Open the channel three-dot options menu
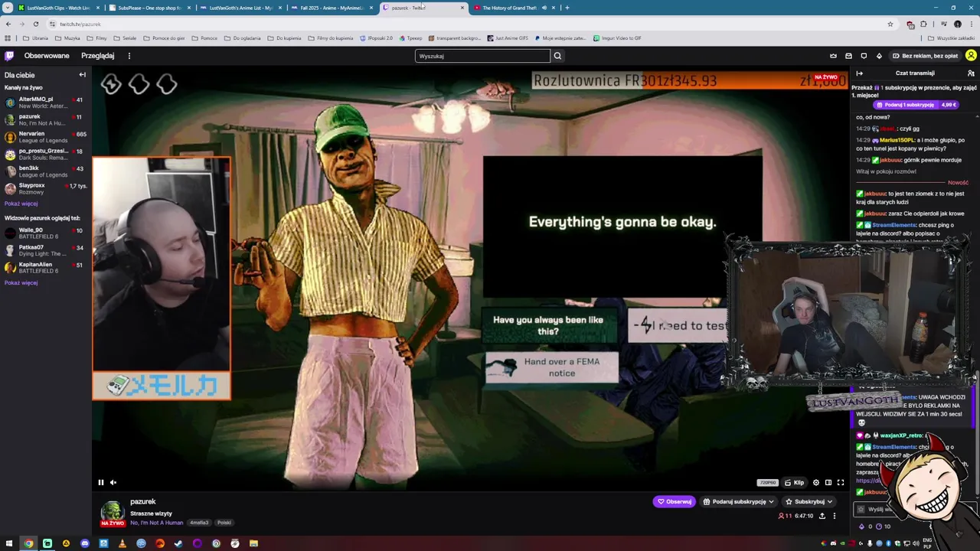Viewport: 980px width, 551px height. (835, 517)
